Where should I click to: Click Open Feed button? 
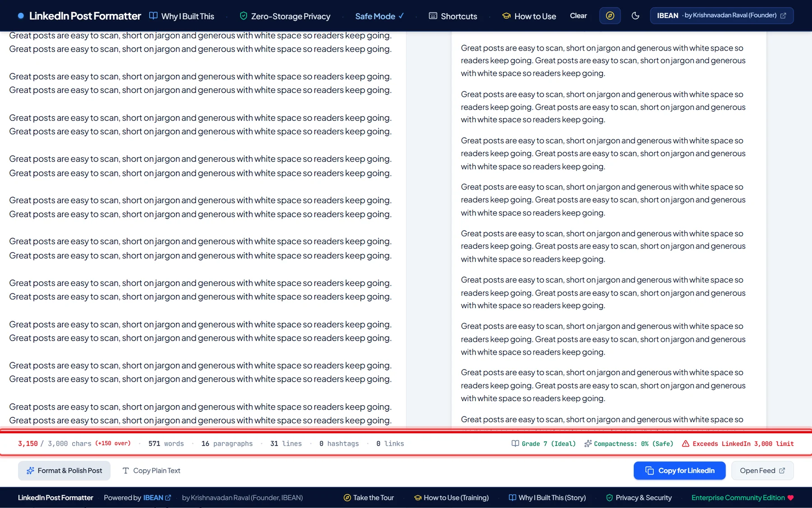[x=762, y=471]
